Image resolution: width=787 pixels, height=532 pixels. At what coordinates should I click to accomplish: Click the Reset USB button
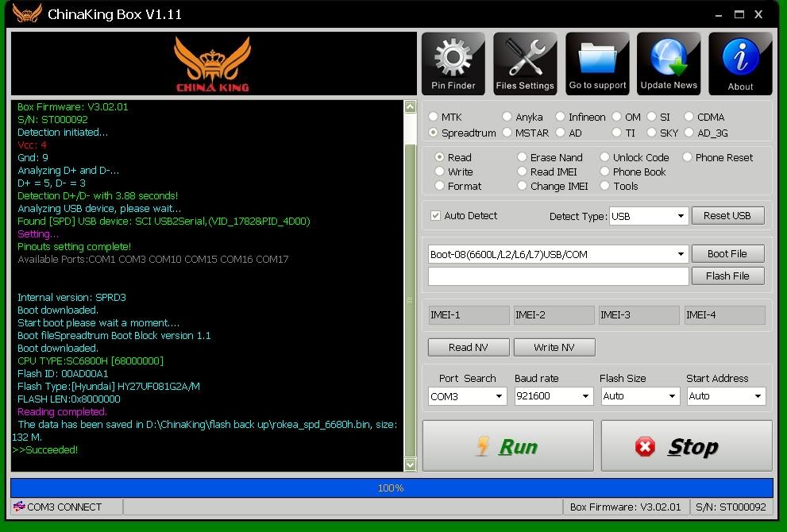[x=727, y=216]
